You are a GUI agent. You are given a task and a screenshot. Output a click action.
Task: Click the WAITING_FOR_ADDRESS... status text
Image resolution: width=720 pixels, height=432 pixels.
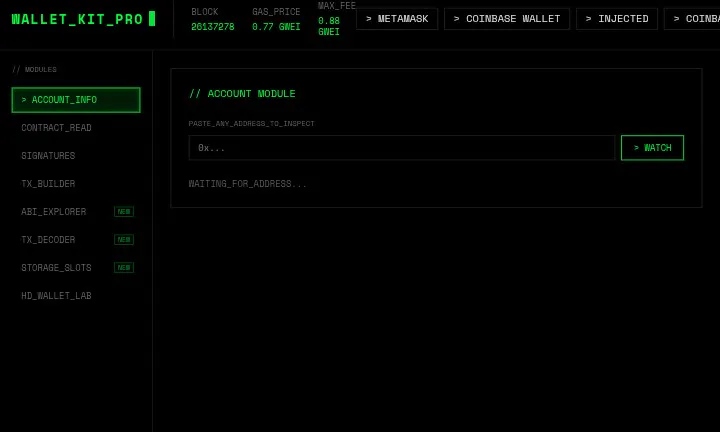[248, 184]
